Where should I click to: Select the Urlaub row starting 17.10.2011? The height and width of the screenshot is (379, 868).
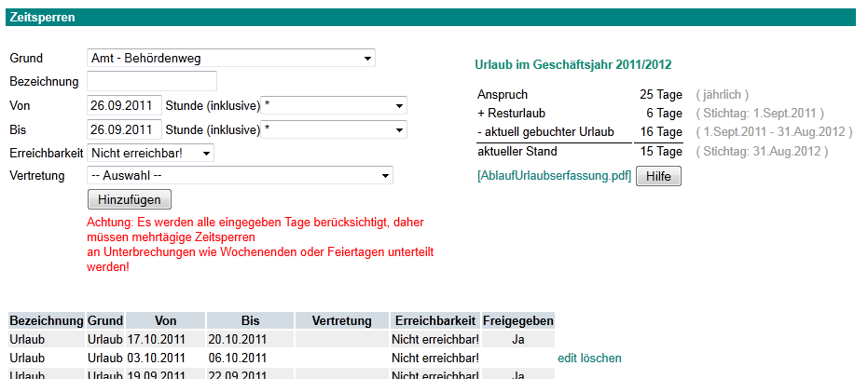tap(282, 339)
